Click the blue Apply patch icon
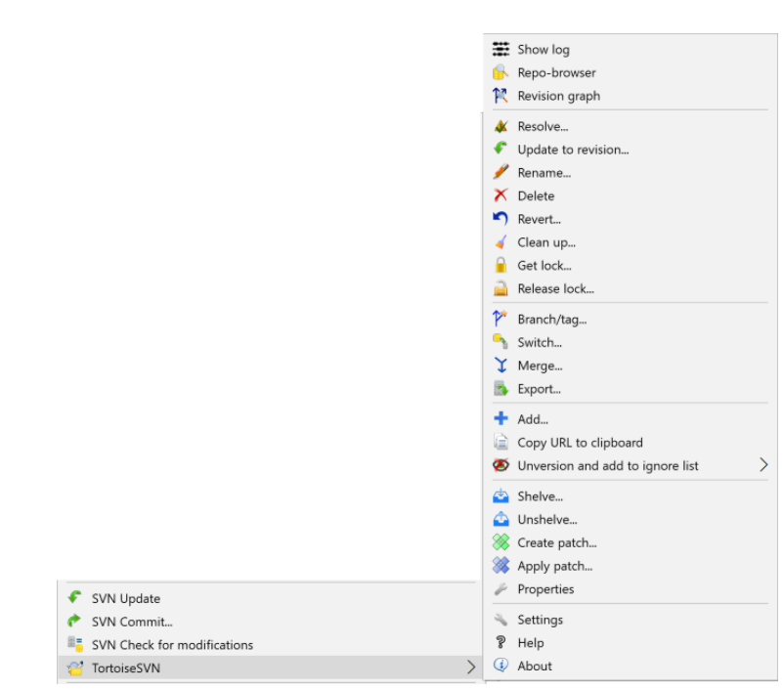The height and width of the screenshot is (689, 784). (x=501, y=566)
